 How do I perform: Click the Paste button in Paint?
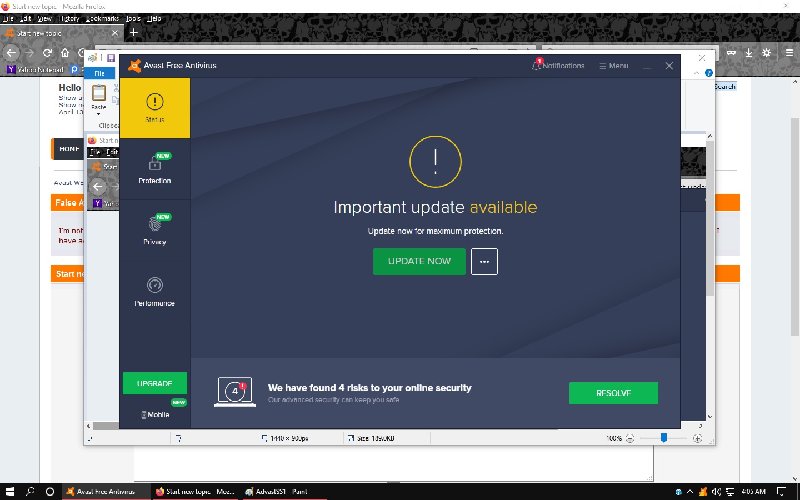(x=98, y=99)
